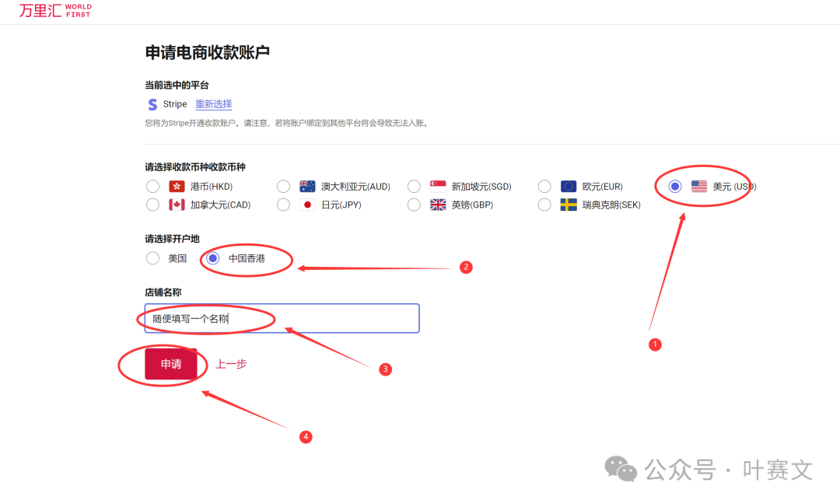Go back using the 上一步 link
The image size is (840, 504).
coord(231,364)
